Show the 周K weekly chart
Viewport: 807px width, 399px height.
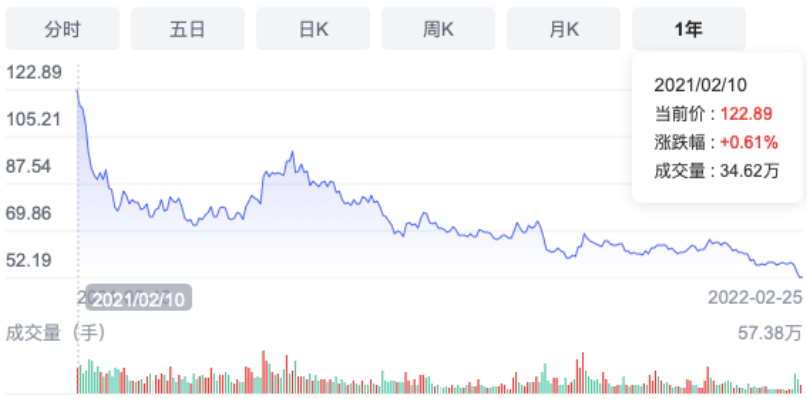point(438,29)
